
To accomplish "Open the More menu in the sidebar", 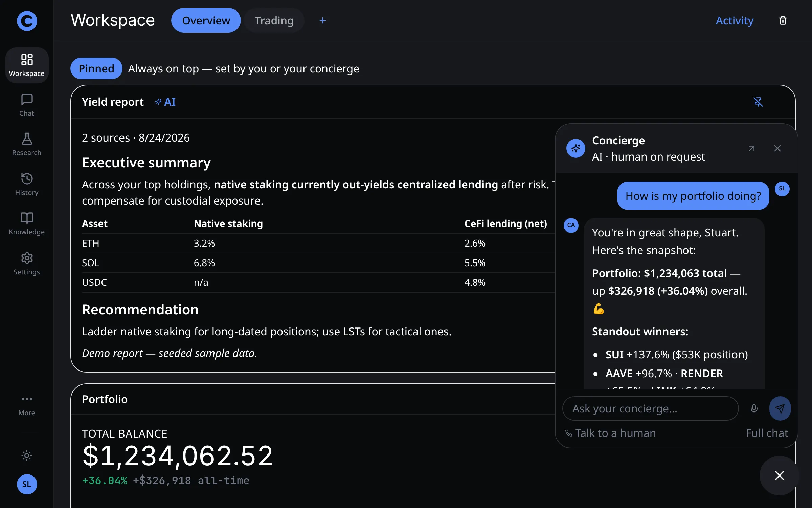I will tap(27, 405).
